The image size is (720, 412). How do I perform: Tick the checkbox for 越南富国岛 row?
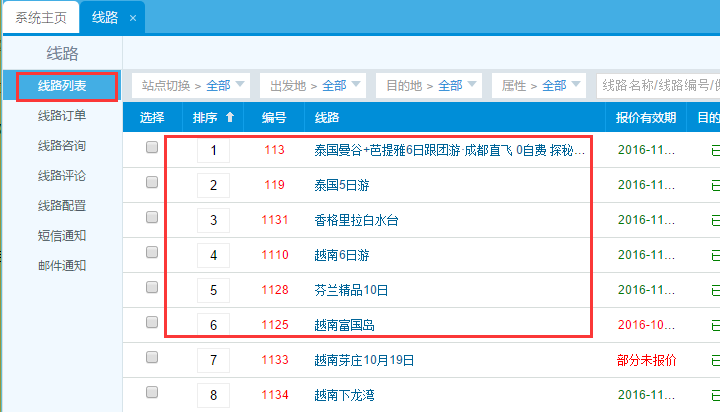152,322
